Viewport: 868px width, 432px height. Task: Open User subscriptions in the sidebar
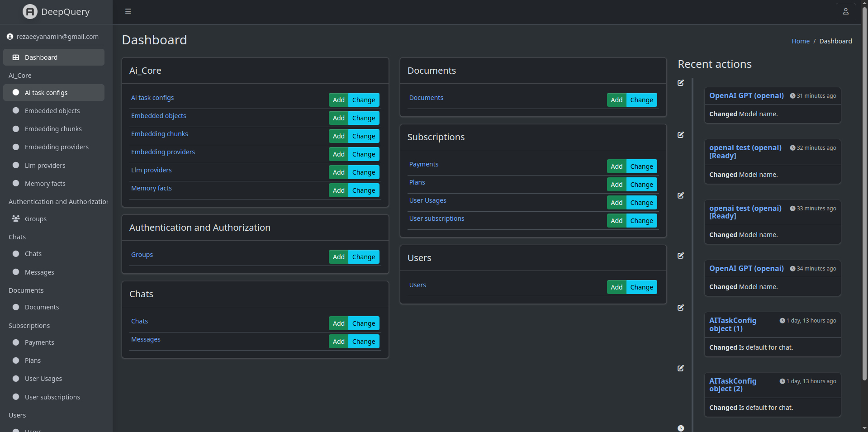click(54, 397)
